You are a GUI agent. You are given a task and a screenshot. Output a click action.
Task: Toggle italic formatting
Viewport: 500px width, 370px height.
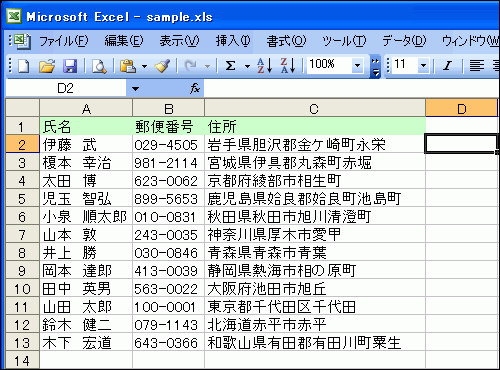point(447,66)
